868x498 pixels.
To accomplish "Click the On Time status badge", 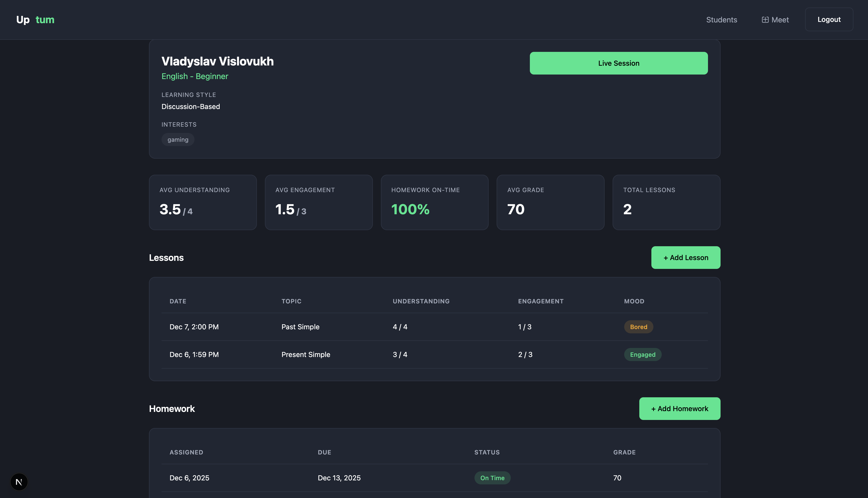I will tap(492, 478).
